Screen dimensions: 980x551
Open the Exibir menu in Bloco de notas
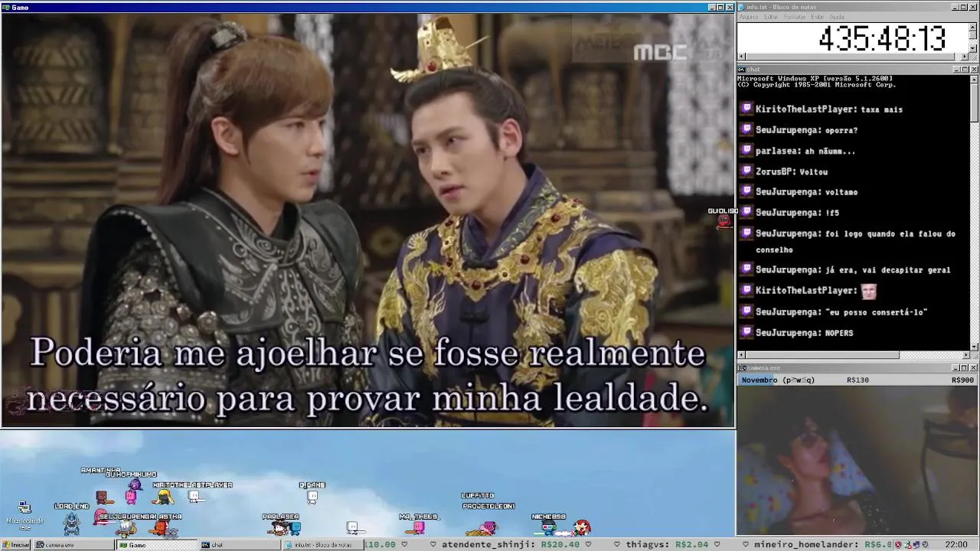click(818, 17)
